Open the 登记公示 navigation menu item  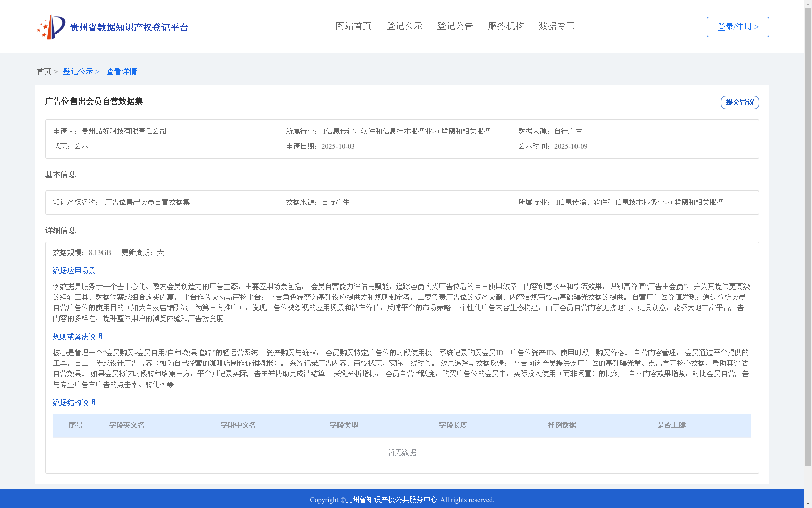(x=404, y=26)
